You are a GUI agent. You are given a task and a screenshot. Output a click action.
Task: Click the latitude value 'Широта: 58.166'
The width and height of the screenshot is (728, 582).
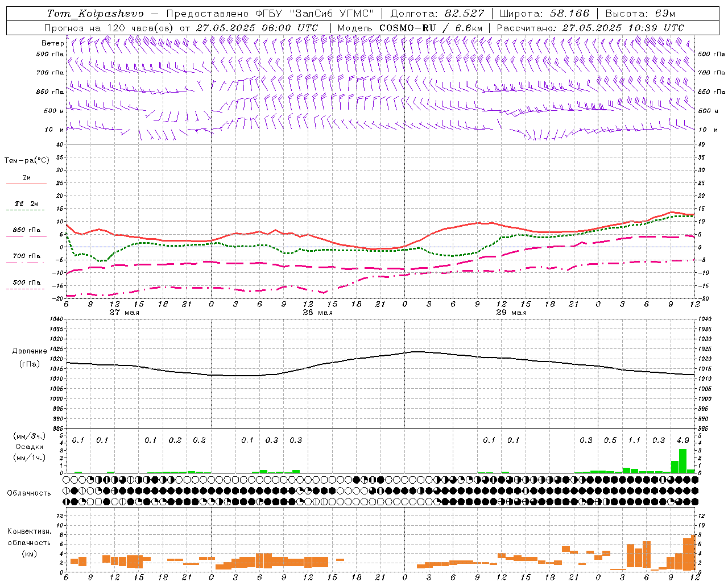tap(545, 14)
